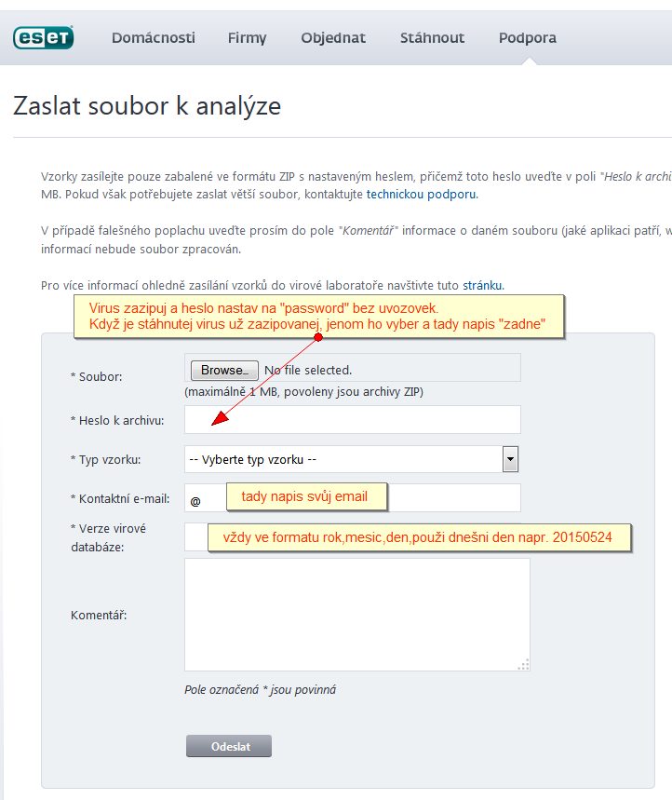Open the stránku link
This screenshot has height=800, width=672.
click(x=481, y=285)
